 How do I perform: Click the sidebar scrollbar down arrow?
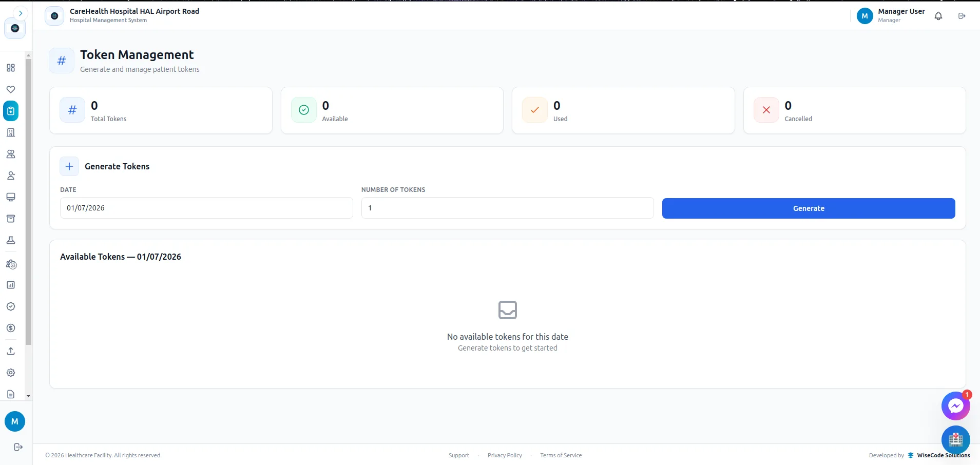pyautogui.click(x=28, y=396)
